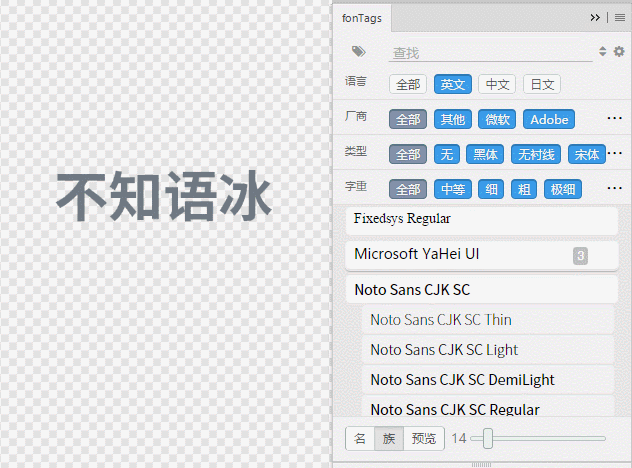Toggle 中等 weight filter
632x468 pixels.
click(453, 189)
